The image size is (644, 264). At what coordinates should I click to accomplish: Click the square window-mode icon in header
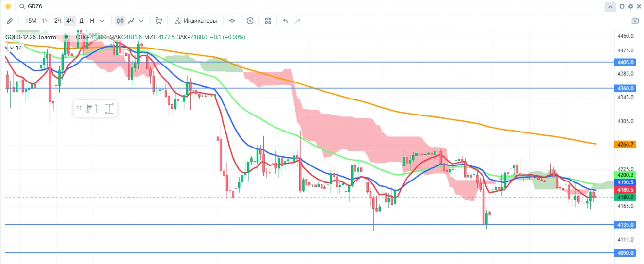point(622,6)
